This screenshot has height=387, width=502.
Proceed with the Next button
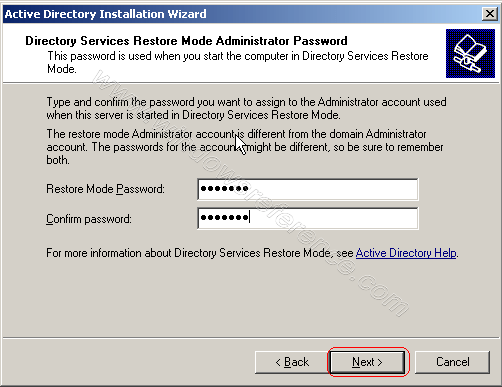[367, 362]
